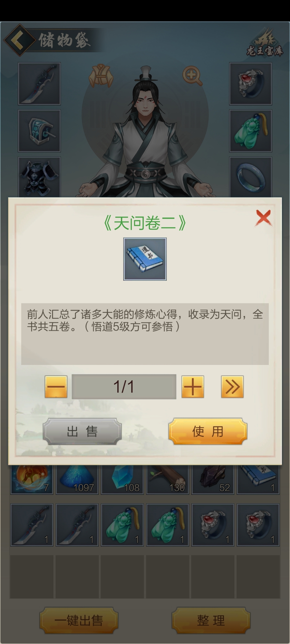Close the 天问卷二 item dialog
Screen dimensions: 290x644
(x=263, y=218)
